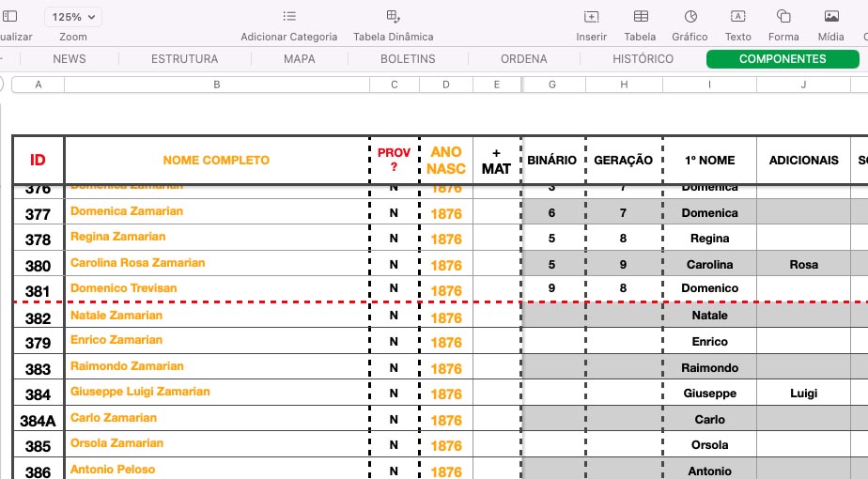Add a text box with Texto
The height and width of the screenshot is (479, 868).
738,17
